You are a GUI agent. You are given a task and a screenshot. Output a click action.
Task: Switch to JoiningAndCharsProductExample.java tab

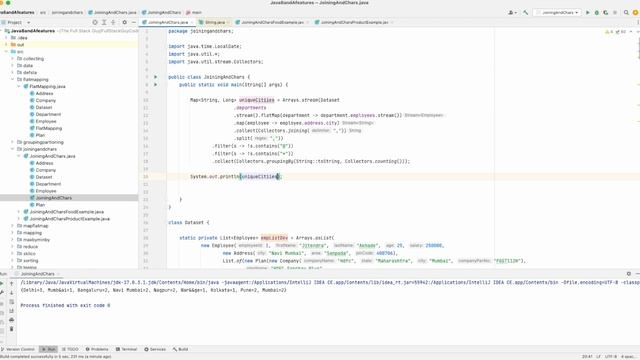click(x=354, y=22)
